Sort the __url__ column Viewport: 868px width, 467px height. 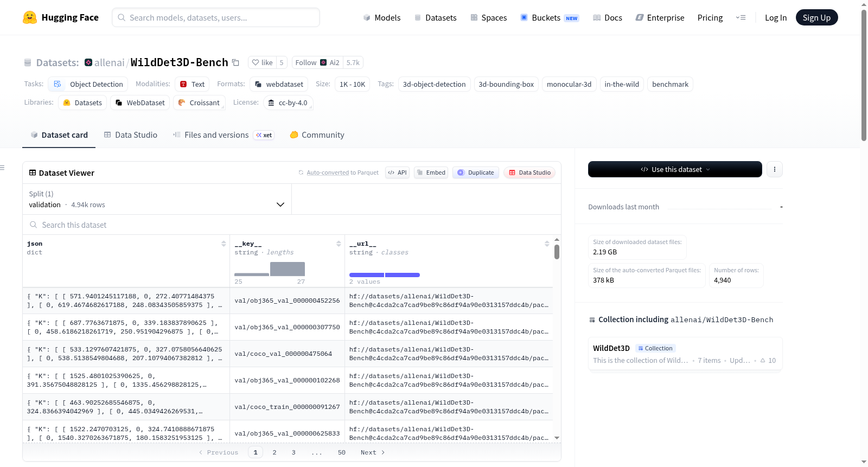point(547,244)
